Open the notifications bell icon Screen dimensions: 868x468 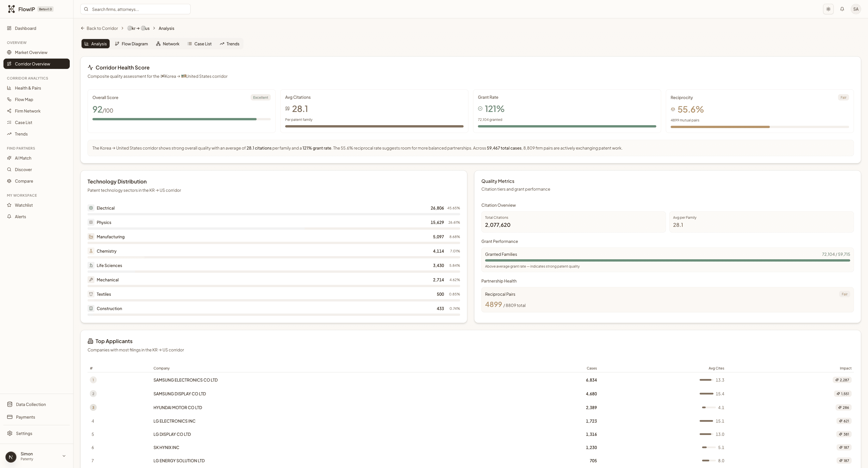click(842, 9)
